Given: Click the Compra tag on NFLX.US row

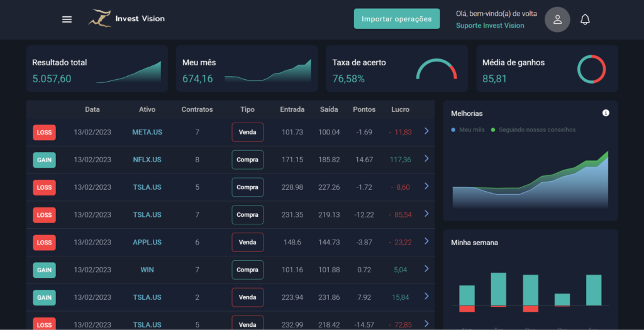Looking at the screenshot, I should pos(248,160).
